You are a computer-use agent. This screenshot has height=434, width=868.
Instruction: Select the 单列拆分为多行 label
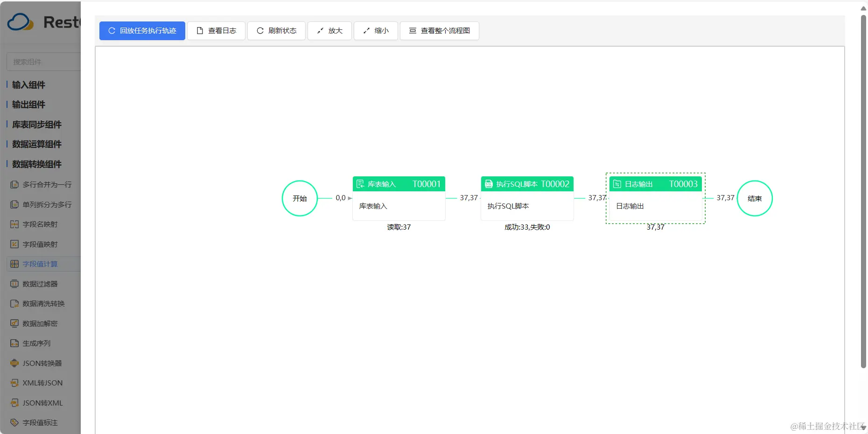pos(47,204)
